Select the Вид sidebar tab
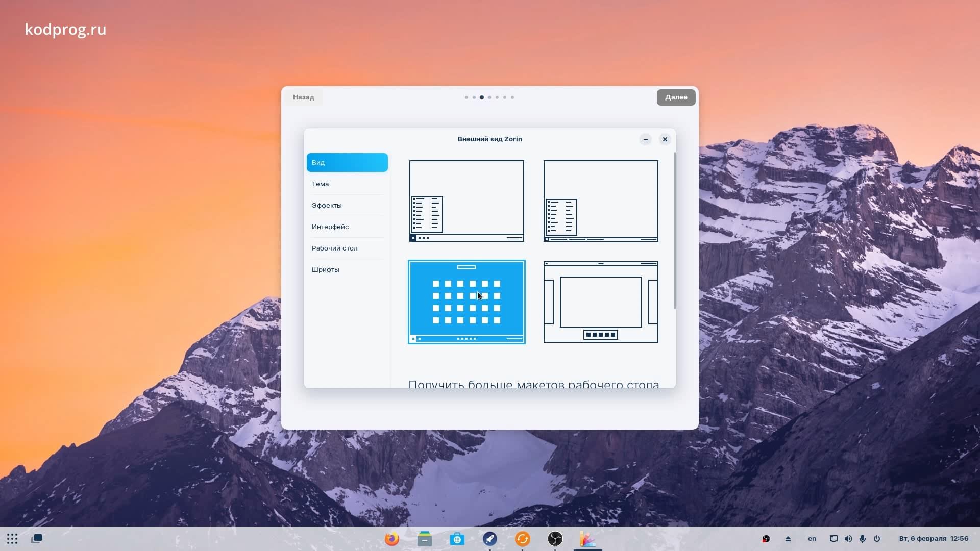The width and height of the screenshot is (980, 551). click(x=347, y=162)
